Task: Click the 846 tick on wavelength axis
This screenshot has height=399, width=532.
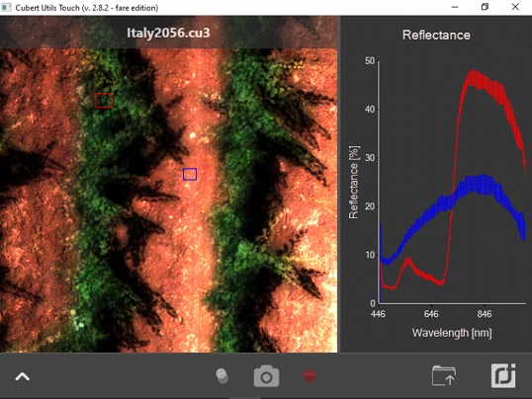Action: [x=485, y=314]
